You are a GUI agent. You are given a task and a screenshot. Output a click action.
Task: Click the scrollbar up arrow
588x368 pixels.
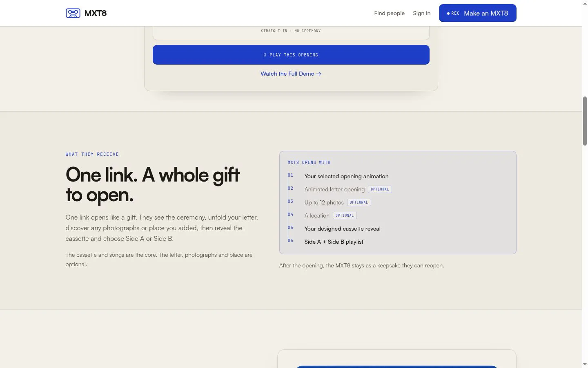[585, 3]
